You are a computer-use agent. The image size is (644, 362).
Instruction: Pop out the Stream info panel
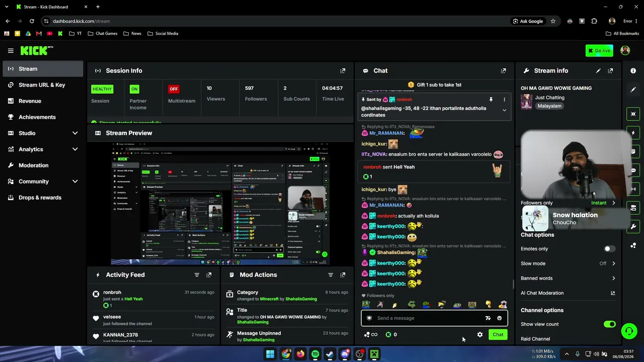pyautogui.click(x=610, y=71)
